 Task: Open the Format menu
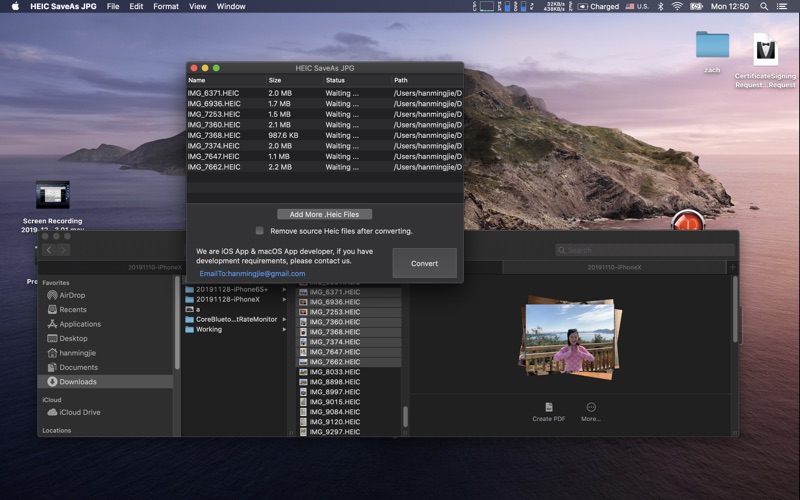click(166, 6)
